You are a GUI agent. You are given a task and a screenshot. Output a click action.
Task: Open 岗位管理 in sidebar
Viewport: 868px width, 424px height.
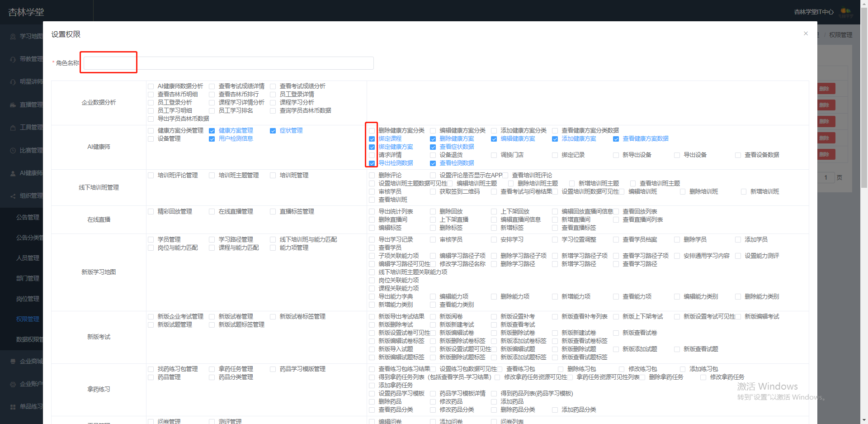[x=28, y=299]
